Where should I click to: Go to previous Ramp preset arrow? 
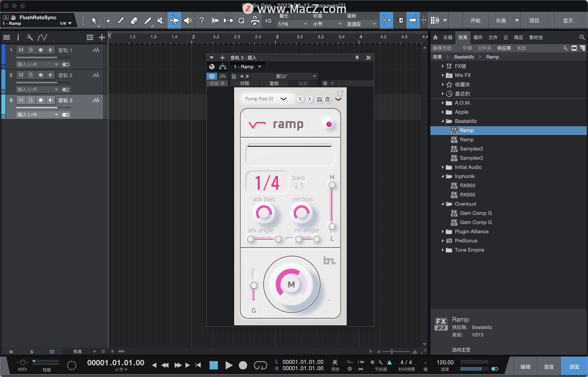(x=300, y=99)
